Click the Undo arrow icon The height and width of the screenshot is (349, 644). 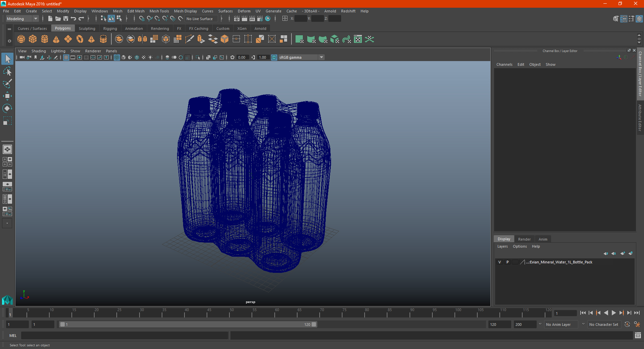pos(73,19)
